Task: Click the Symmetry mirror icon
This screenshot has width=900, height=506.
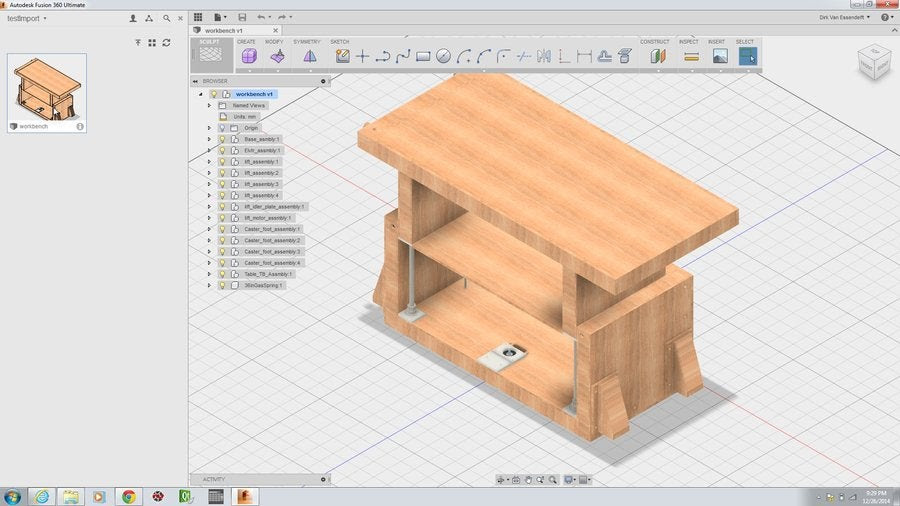Action: (x=309, y=56)
